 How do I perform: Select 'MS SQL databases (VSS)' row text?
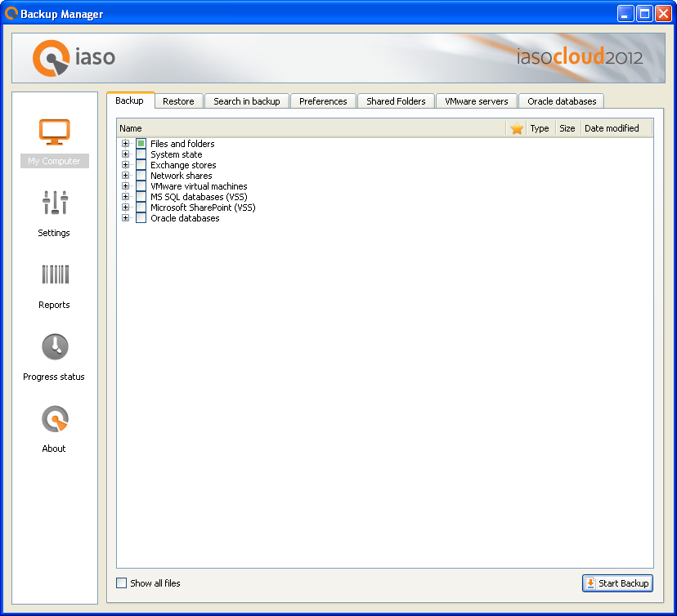click(199, 197)
